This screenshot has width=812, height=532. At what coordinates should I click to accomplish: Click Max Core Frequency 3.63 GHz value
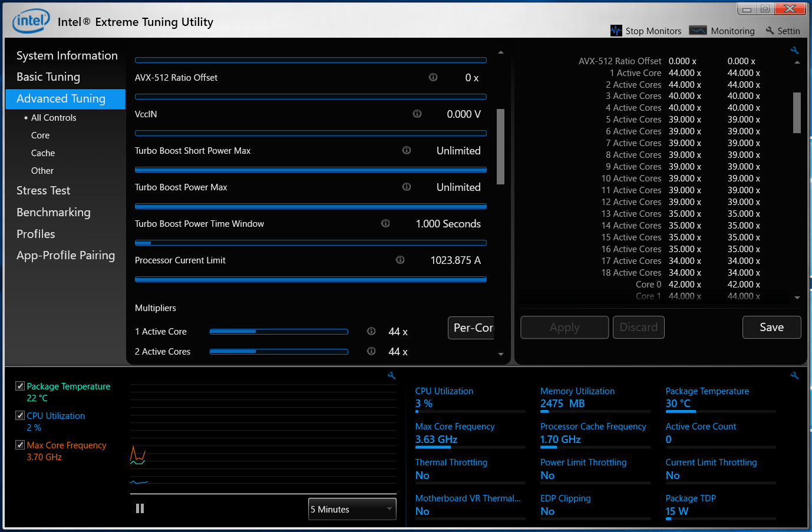click(436, 440)
